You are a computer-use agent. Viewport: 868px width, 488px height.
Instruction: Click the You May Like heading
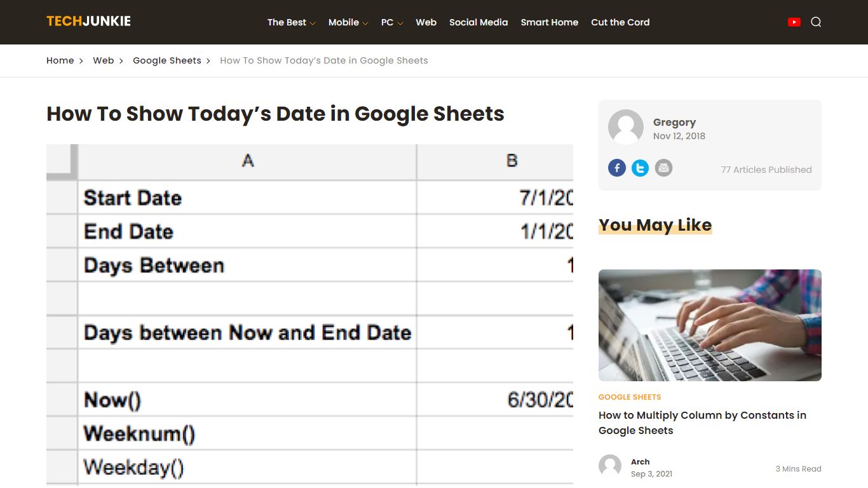click(x=655, y=225)
